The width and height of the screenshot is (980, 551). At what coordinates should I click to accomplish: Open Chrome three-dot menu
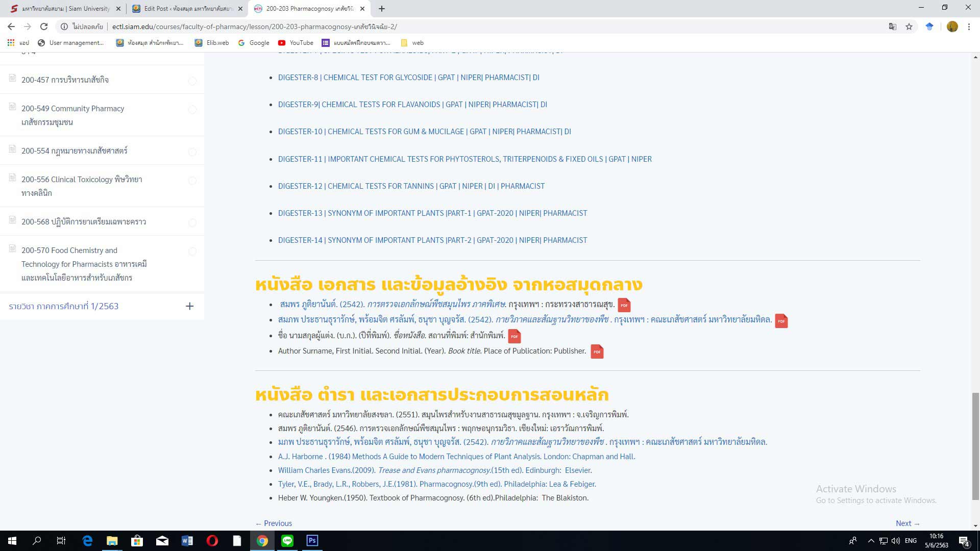969,27
